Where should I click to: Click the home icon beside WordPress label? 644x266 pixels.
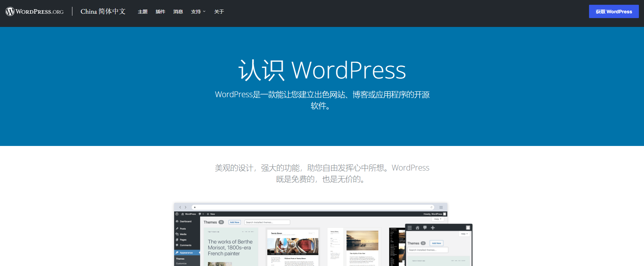(x=183, y=214)
